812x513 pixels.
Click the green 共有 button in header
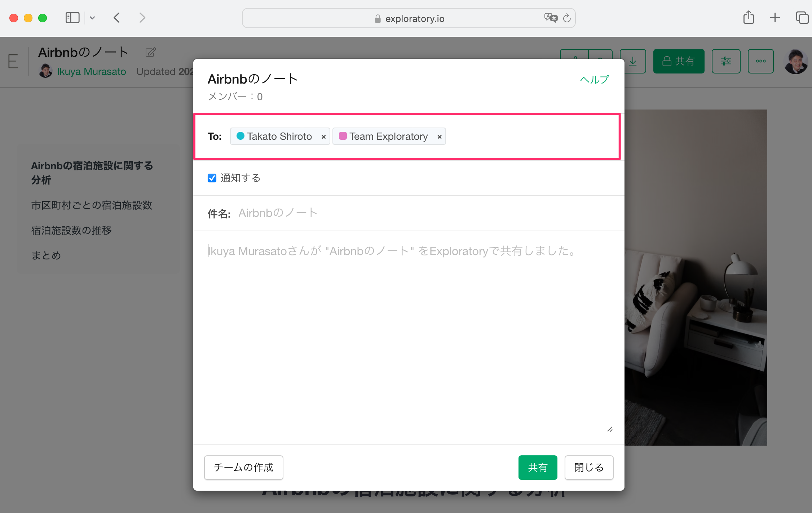pyautogui.click(x=679, y=61)
